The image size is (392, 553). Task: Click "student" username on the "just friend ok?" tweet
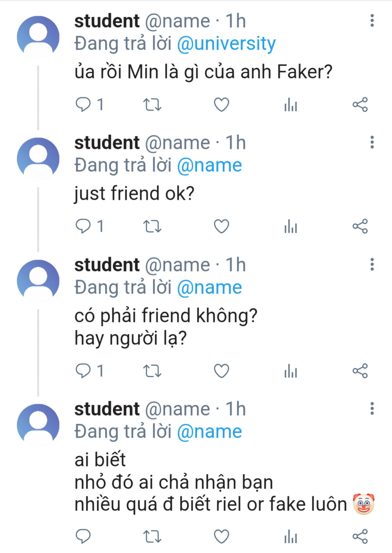coord(107,143)
